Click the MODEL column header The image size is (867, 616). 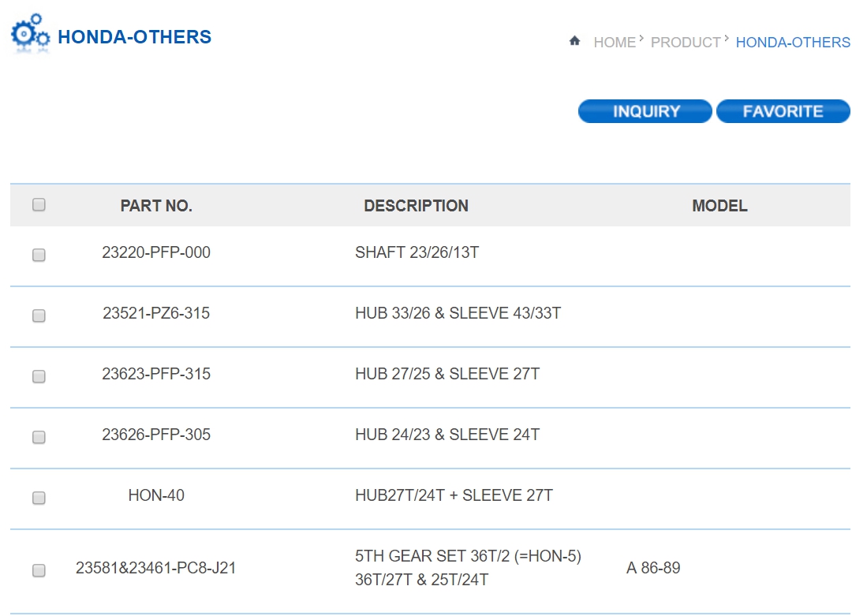719,206
